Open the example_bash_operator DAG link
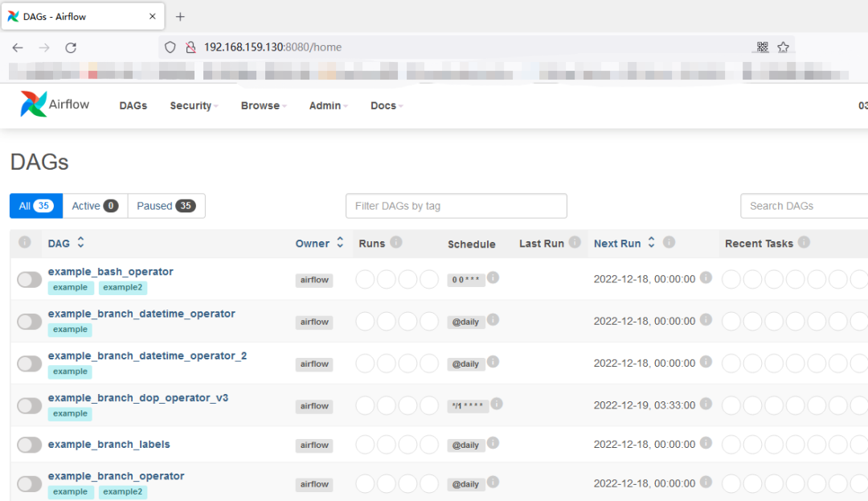The width and height of the screenshot is (868, 501). (x=111, y=272)
